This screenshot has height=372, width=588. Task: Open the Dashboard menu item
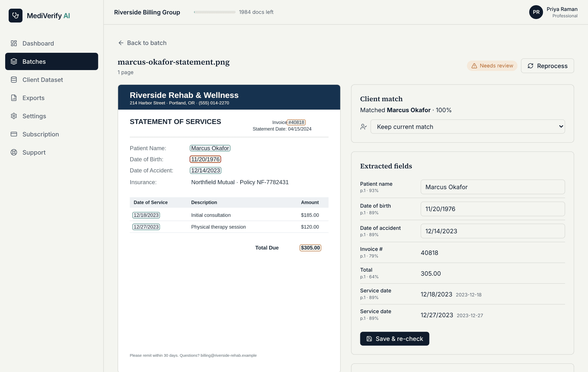[x=52, y=43]
